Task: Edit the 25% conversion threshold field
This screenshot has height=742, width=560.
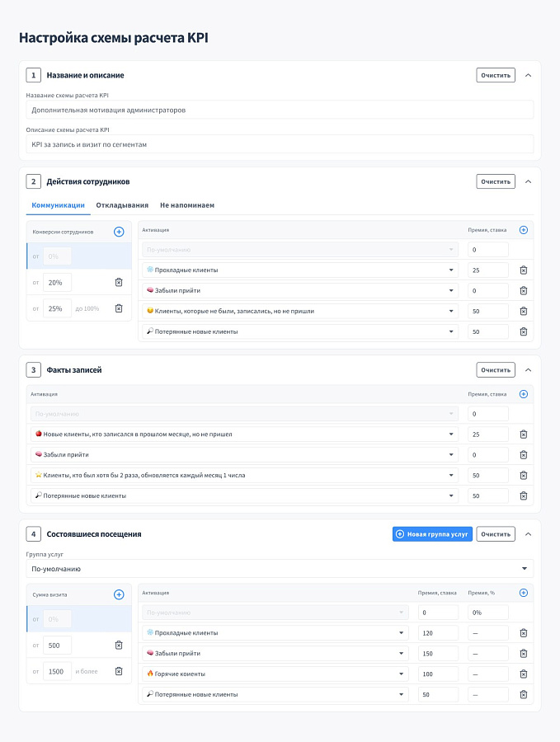Action: coord(57,308)
